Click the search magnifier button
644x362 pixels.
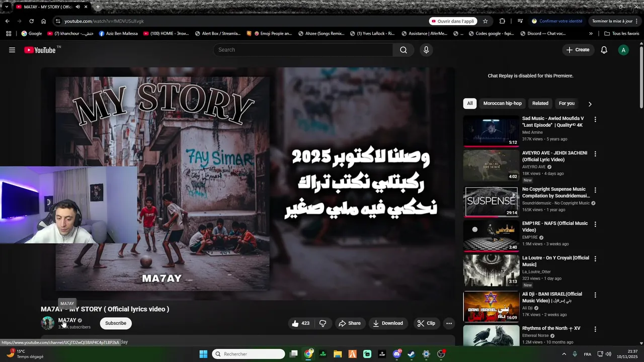click(404, 50)
